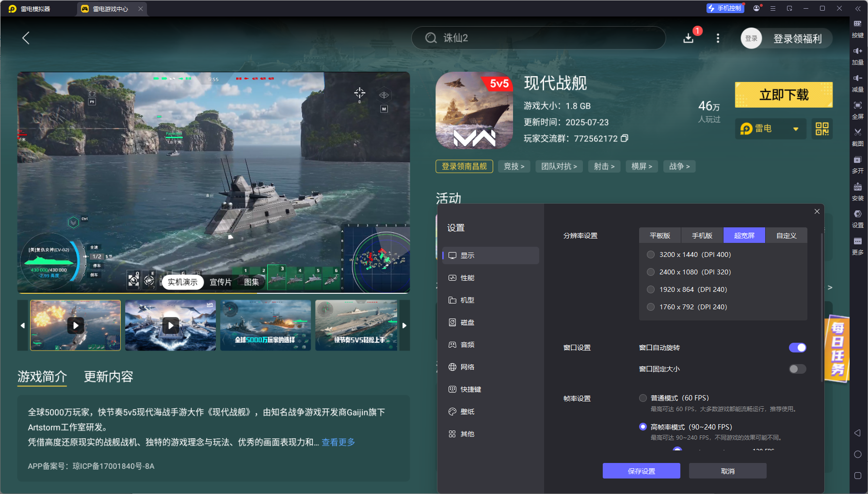Screen dimensions: 868x494
Task: Open the 雷电 emulator dropdown
Action: tap(771, 129)
